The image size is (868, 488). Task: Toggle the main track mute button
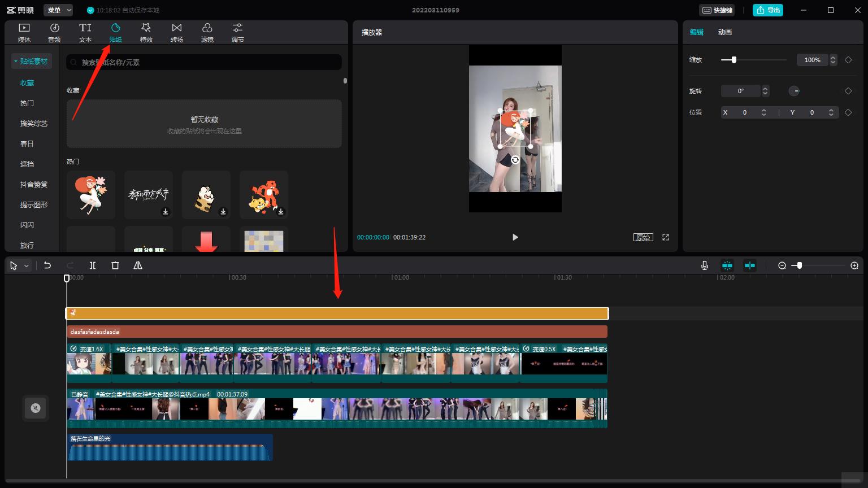36,408
